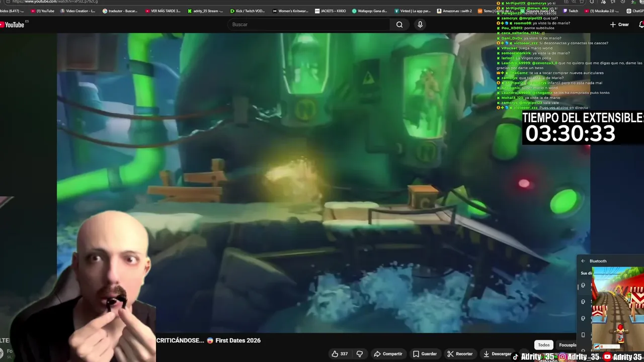Focus the Buscar search field
Image resolution: width=644 pixels, height=362 pixels.
pos(309,25)
